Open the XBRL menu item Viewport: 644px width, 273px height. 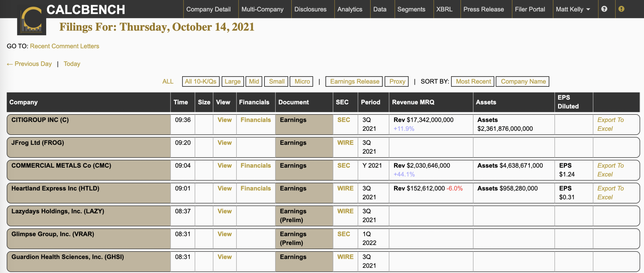coord(444,9)
